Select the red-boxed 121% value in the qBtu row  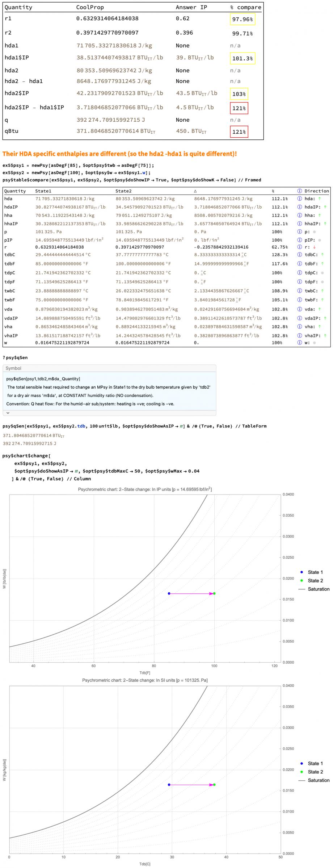(239, 132)
